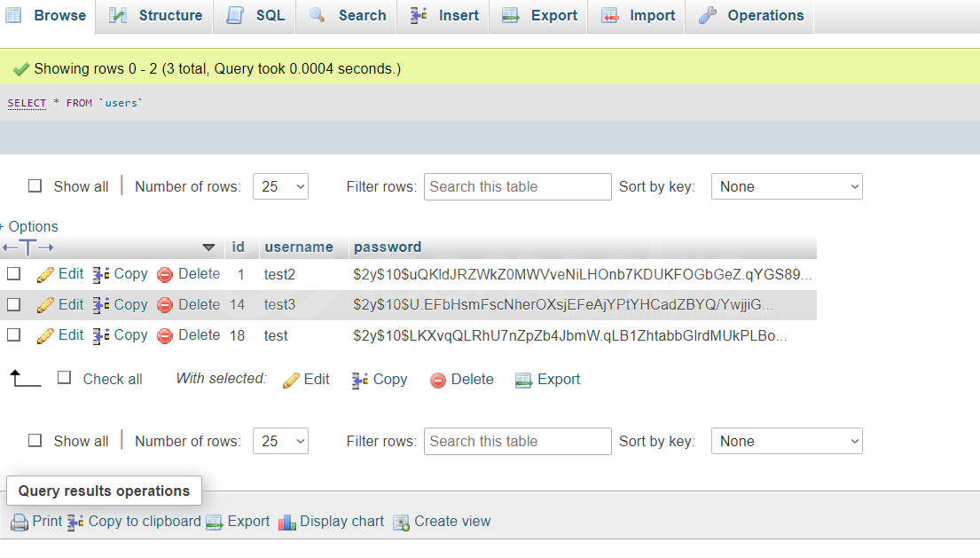Click the Print icon in query results operations
This screenshot has width=980, height=558.
20,523
